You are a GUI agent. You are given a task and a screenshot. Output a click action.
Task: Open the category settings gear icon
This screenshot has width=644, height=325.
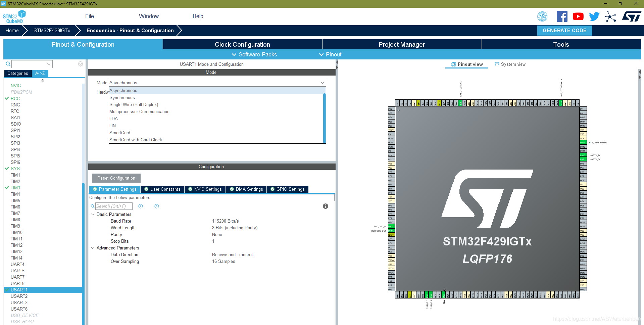pos(81,64)
